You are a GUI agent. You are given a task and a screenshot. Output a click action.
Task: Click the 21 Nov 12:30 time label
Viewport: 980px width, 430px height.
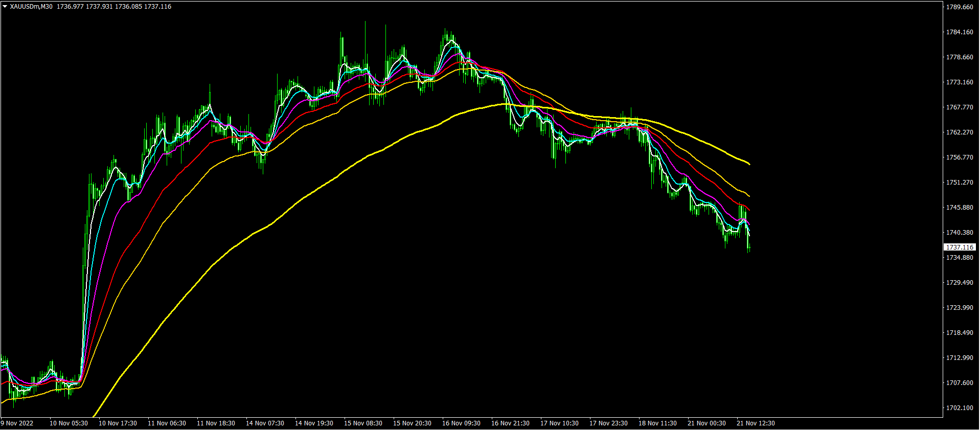coord(756,423)
